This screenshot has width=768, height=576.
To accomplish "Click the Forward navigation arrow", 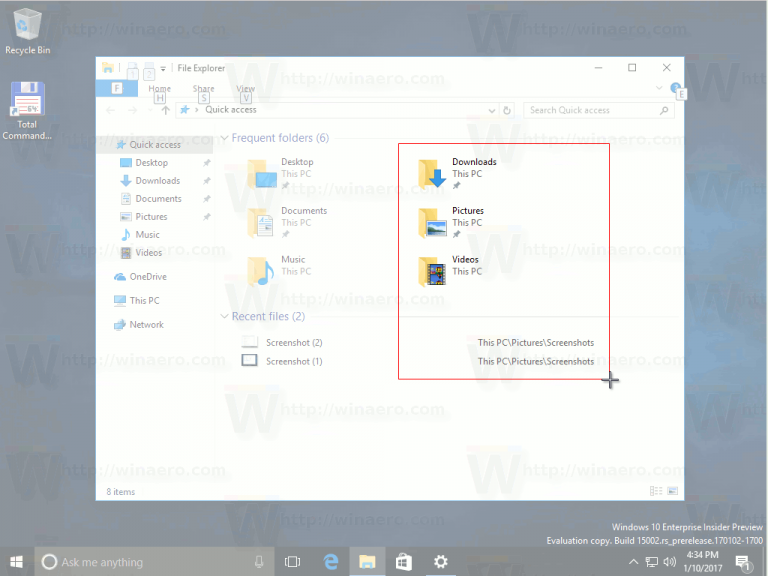I will tap(132, 110).
